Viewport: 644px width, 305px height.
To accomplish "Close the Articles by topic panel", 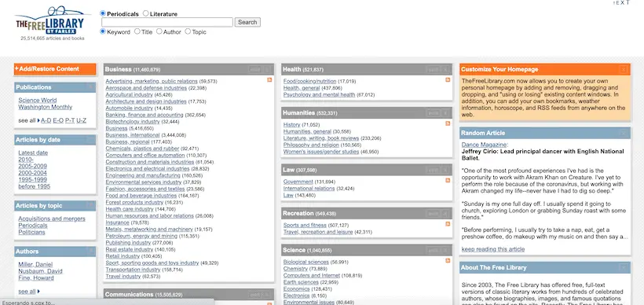I will (90, 205).
